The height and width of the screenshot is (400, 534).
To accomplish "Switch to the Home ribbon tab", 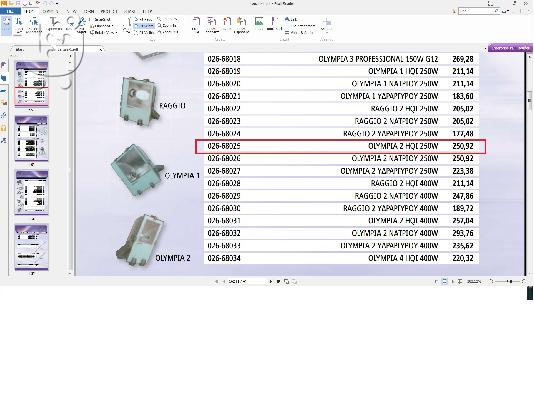I will [30, 11].
